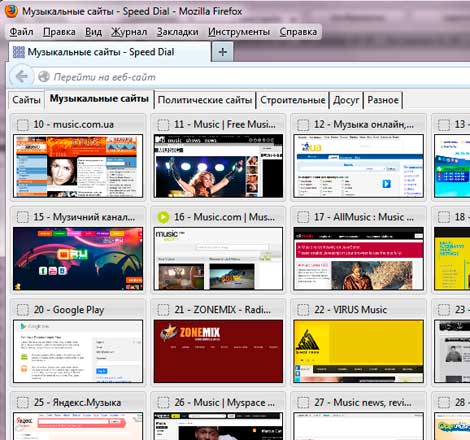Open a new tab with the plus button
The height and width of the screenshot is (440, 470).
(x=223, y=52)
